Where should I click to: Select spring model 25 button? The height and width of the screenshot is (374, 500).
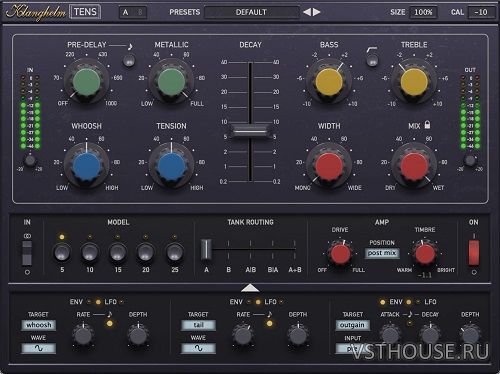click(x=174, y=252)
